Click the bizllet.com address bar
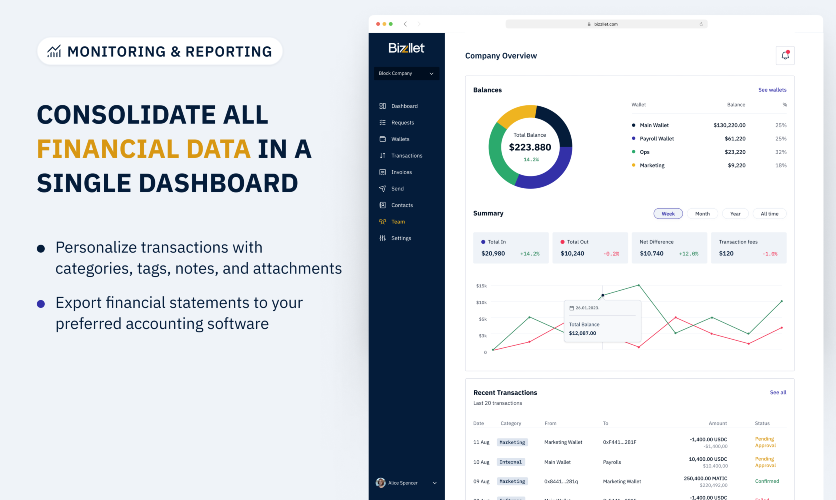The image size is (836, 500). [x=606, y=24]
